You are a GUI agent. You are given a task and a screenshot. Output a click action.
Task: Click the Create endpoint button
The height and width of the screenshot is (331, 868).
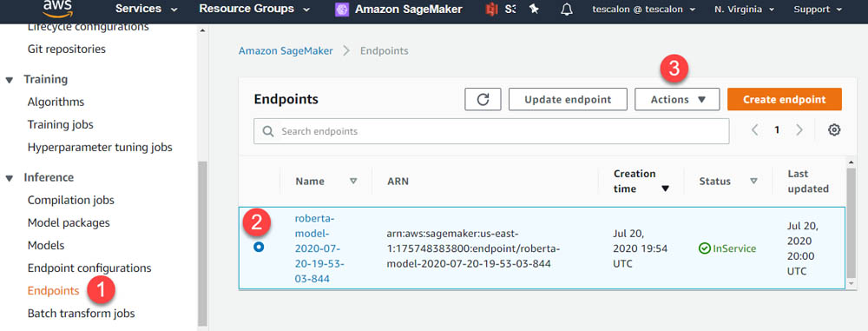(785, 99)
